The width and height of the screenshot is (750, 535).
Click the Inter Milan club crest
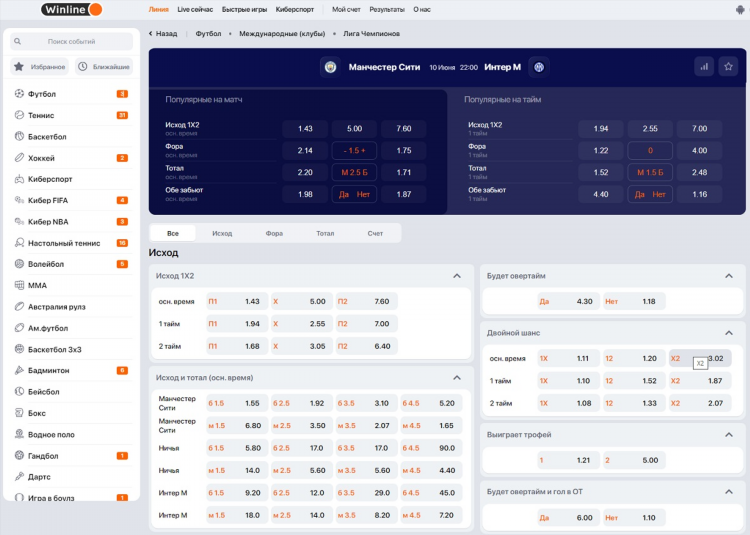click(x=539, y=67)
